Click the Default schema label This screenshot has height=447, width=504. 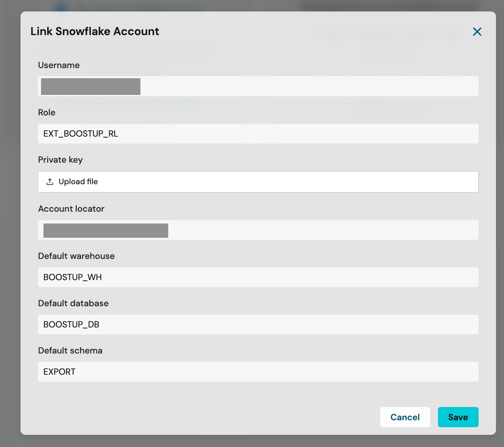[x=70, y=350]
